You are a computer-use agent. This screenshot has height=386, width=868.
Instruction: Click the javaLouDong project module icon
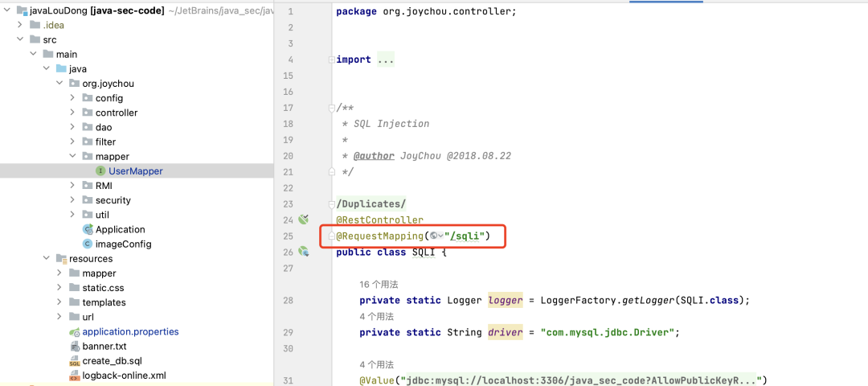(x=22, y=10)
